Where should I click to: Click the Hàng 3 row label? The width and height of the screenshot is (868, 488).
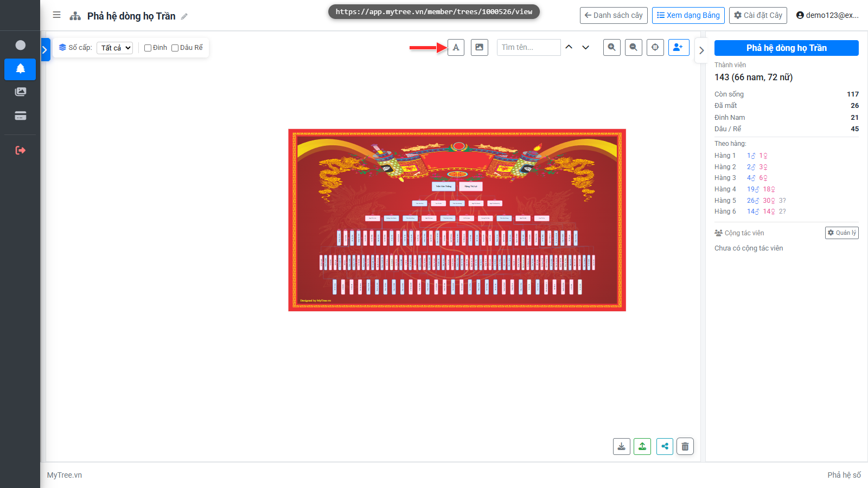tap(725, 178)
